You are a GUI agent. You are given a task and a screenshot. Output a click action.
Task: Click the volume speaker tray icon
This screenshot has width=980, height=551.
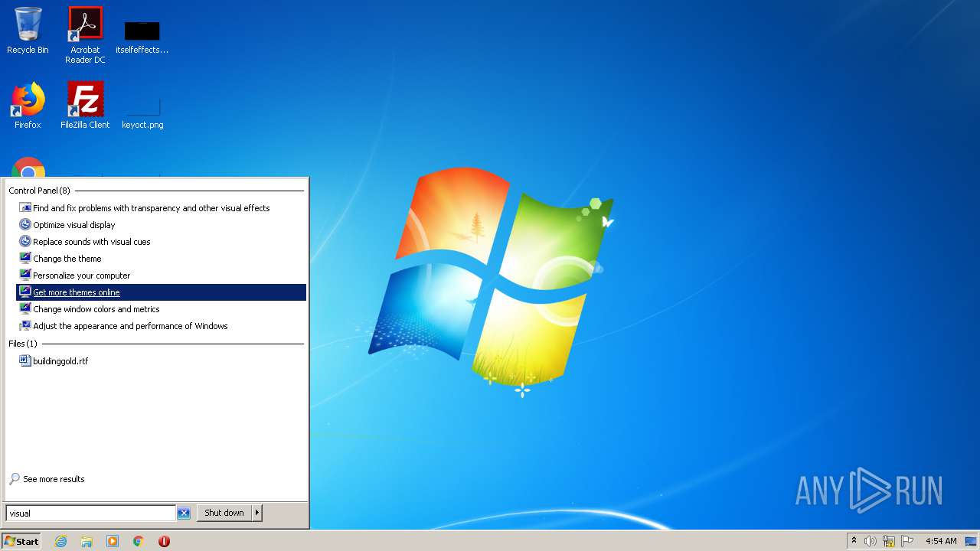[871, 541]
